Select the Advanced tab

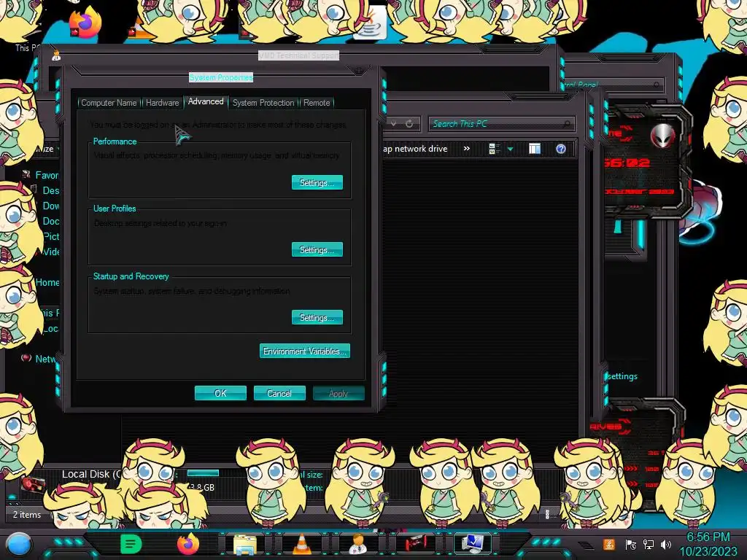pos(206,101)
